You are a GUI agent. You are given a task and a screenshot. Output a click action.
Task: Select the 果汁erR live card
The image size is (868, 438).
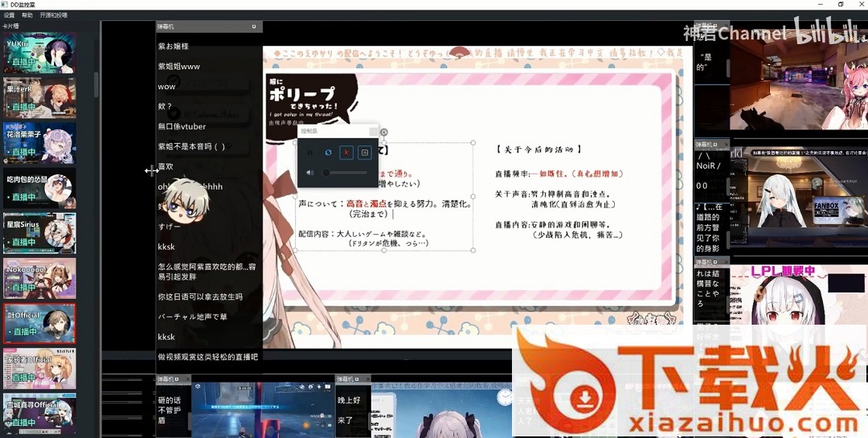tap(39, 98)
